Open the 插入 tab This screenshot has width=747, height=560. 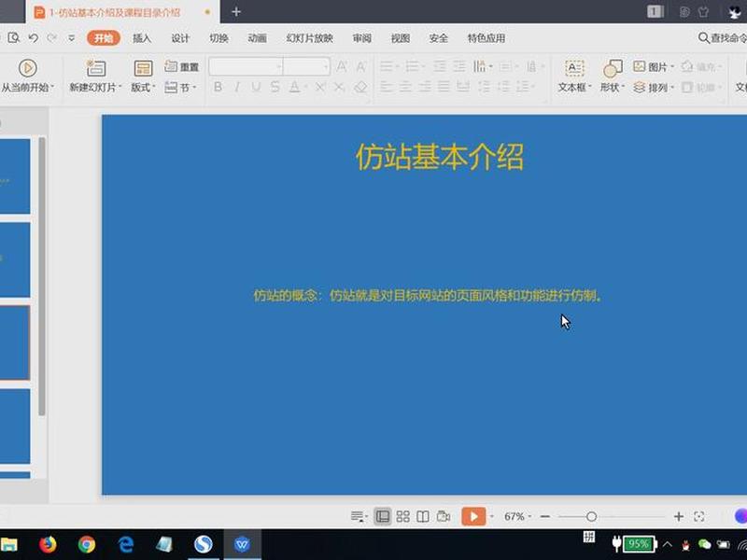click(x=142, y=38)
